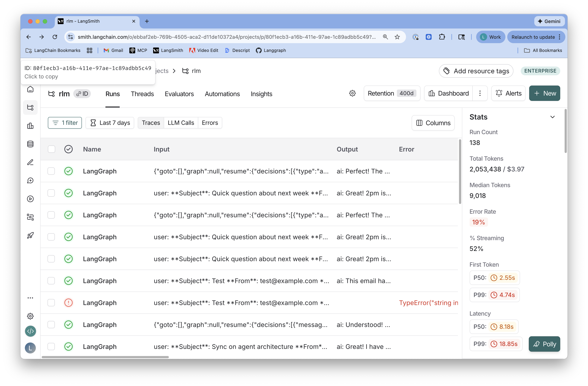The height and width of the screenshot is (386, 588).
Task: Click Add resource tags
Action: [476, 71]
